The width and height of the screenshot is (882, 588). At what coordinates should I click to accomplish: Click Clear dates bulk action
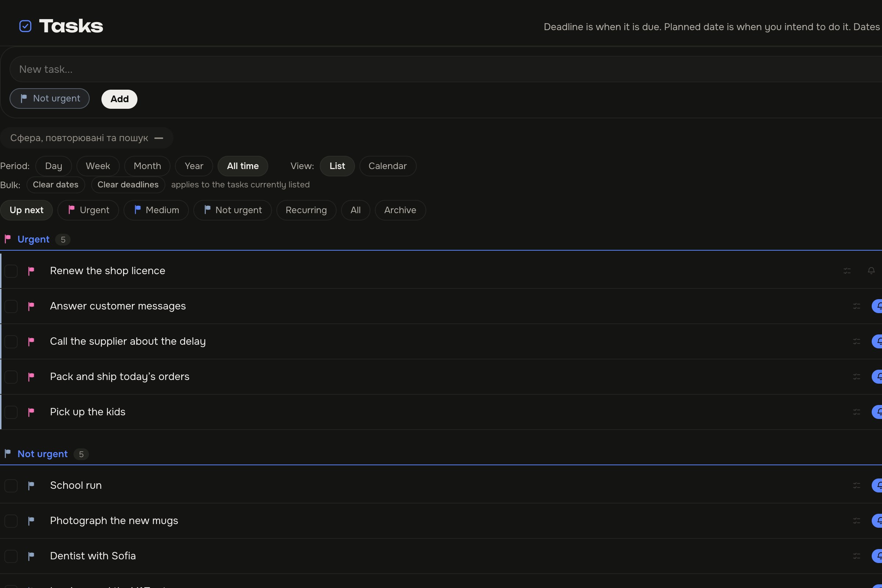pyautogui.click(x=55, y=185)
